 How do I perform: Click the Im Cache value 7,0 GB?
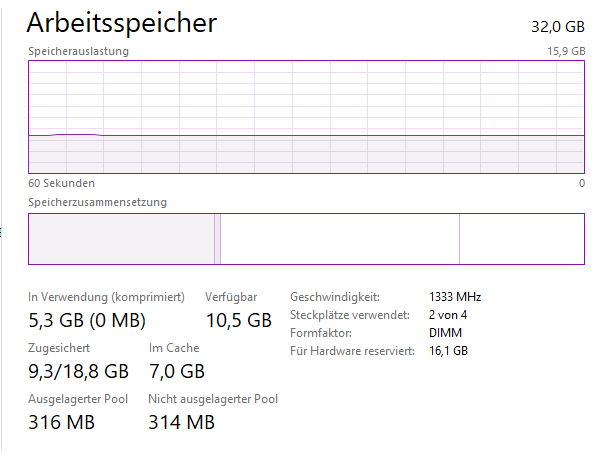point(176,371)
